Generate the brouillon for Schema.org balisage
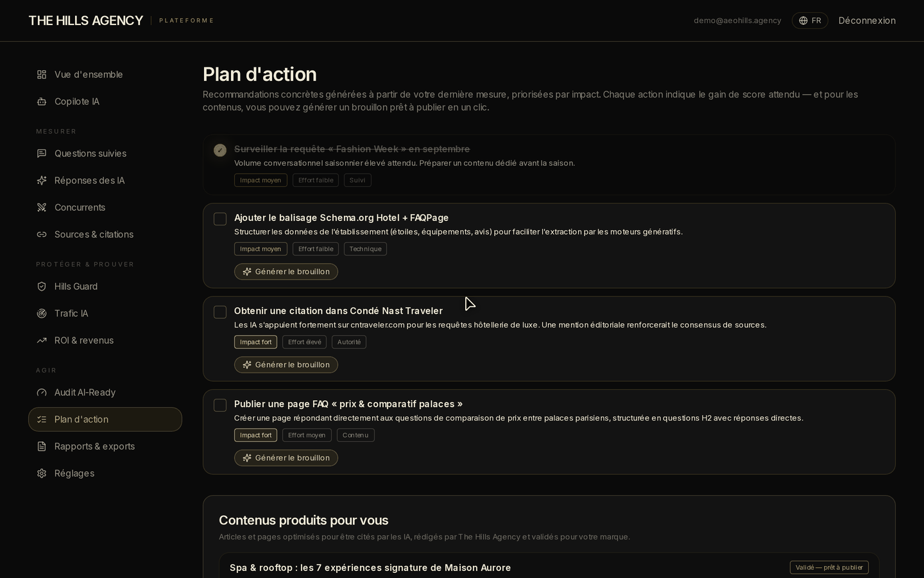 pyautogui.click(x=286, y=272)
